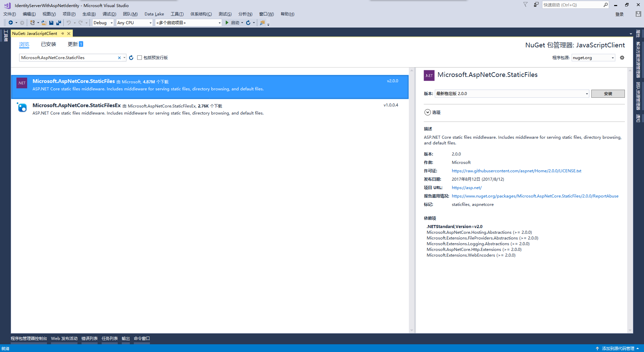
Task: Click the sign in (登录) link
Action: click(620, 14)
